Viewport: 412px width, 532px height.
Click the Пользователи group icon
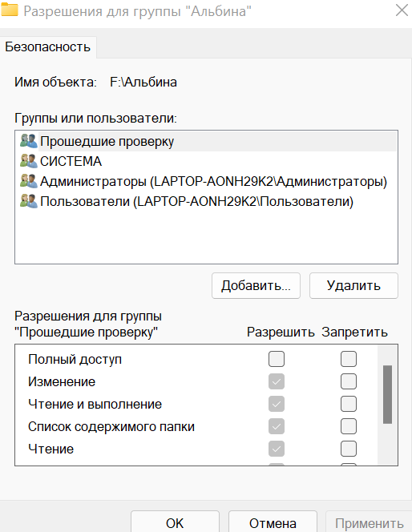[29, 201]
